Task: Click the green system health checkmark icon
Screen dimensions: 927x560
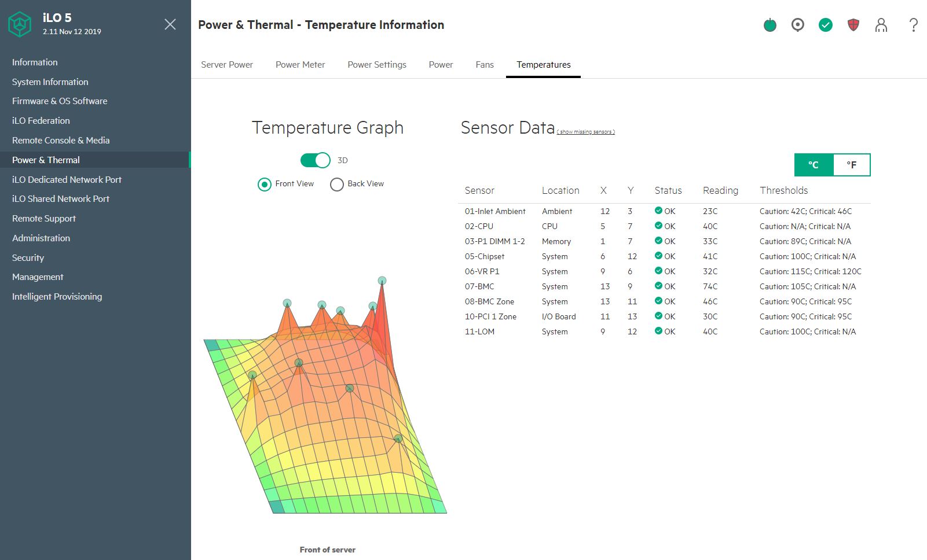Action: click(825, 25)
